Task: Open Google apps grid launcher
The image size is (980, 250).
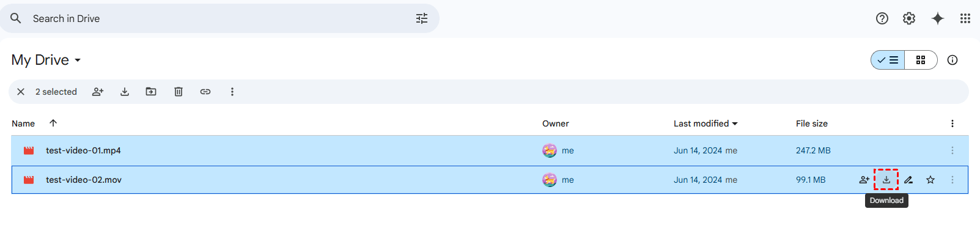Action: tap(965, 18)
